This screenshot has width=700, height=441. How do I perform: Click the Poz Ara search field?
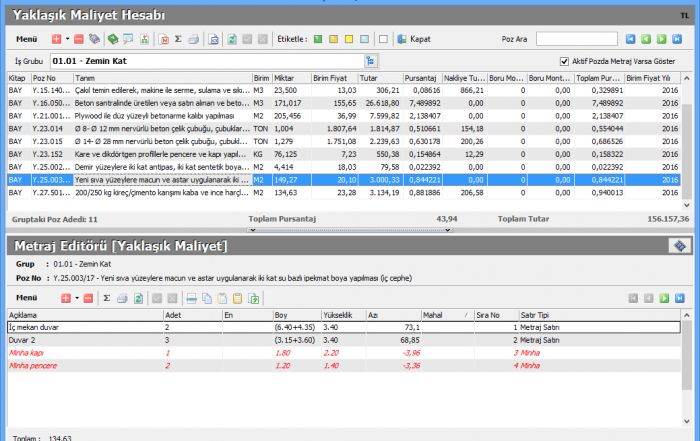(x=576, y=39)
